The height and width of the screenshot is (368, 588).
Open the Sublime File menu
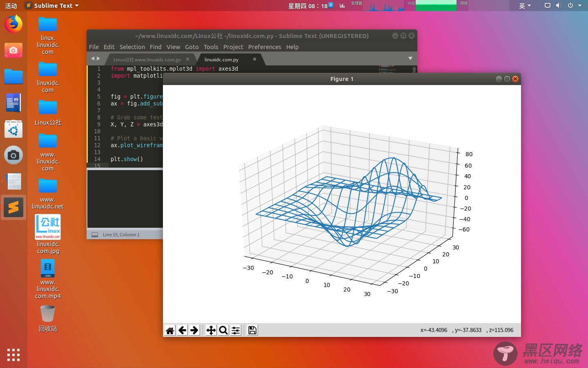(x=94, y=47)
